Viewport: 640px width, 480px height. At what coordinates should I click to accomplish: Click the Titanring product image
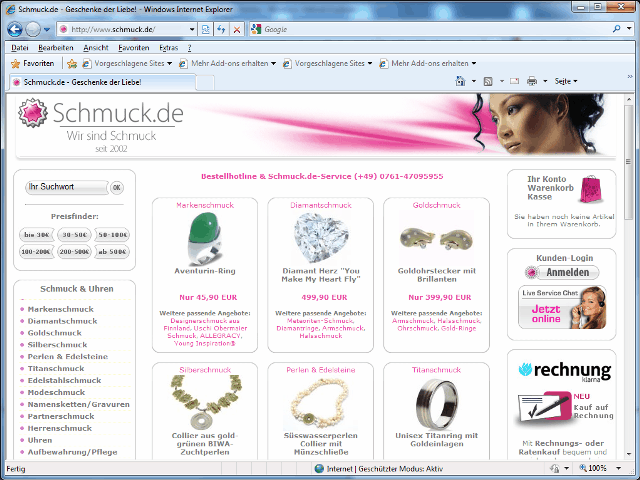tap(437, 403)
